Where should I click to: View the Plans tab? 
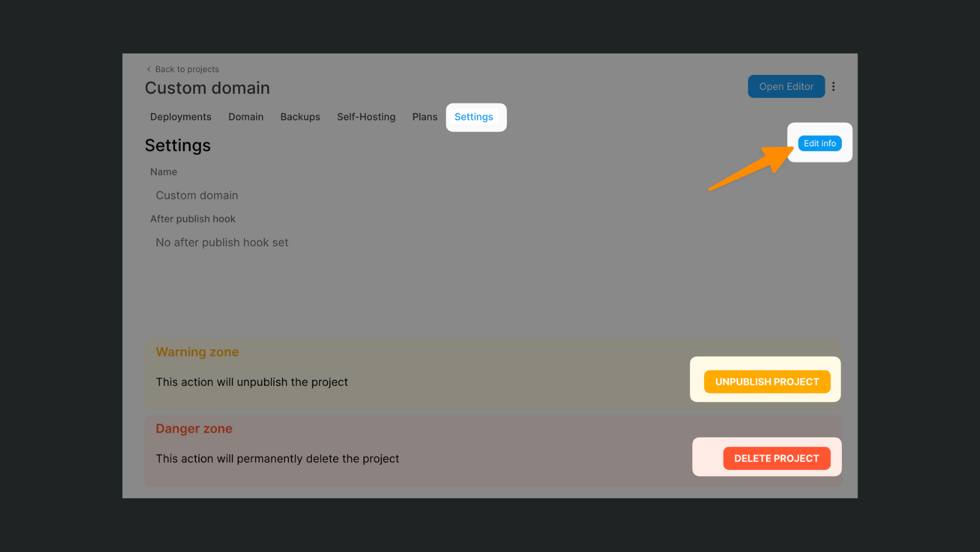click(424, 117)
